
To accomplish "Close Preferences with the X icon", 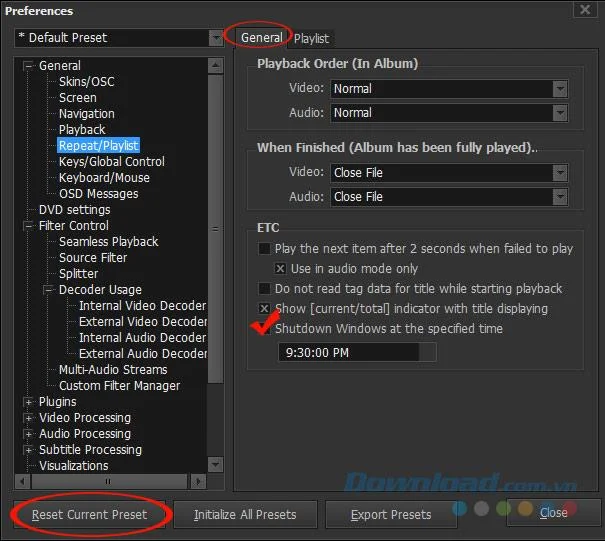I will coord(585,9).
